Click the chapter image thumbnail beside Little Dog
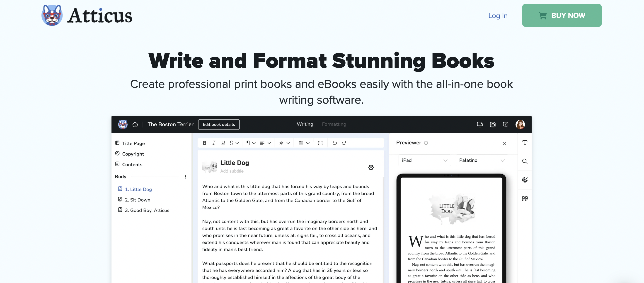Image resolution: width=644 pixels, height=283 pixels. click(210, 167)
